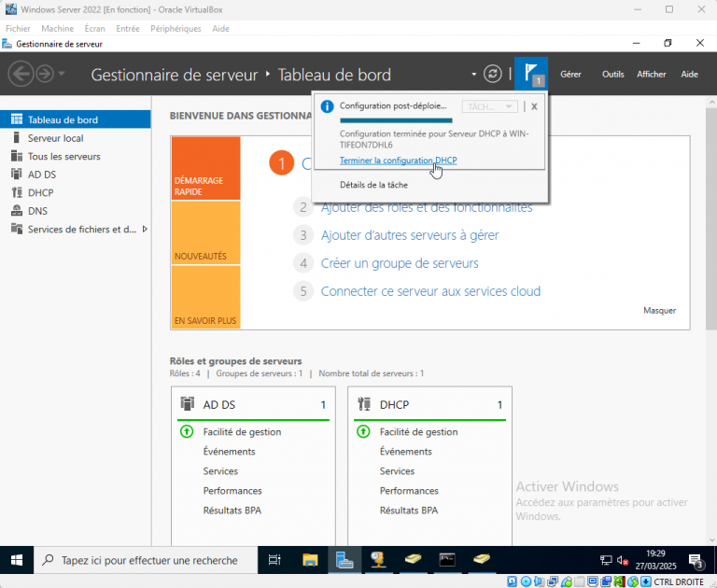
Task: Open navigation history dropdown arrow
Action: (62, 74)
